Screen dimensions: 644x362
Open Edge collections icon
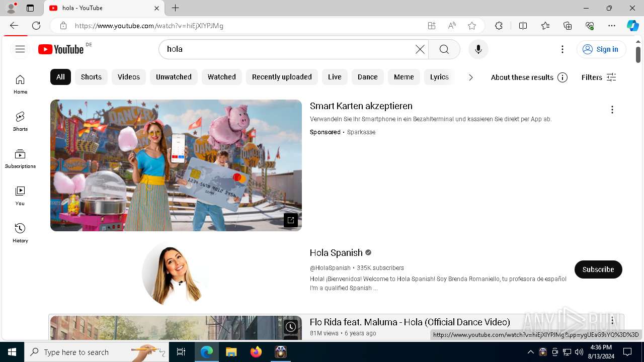pos(568,26)
